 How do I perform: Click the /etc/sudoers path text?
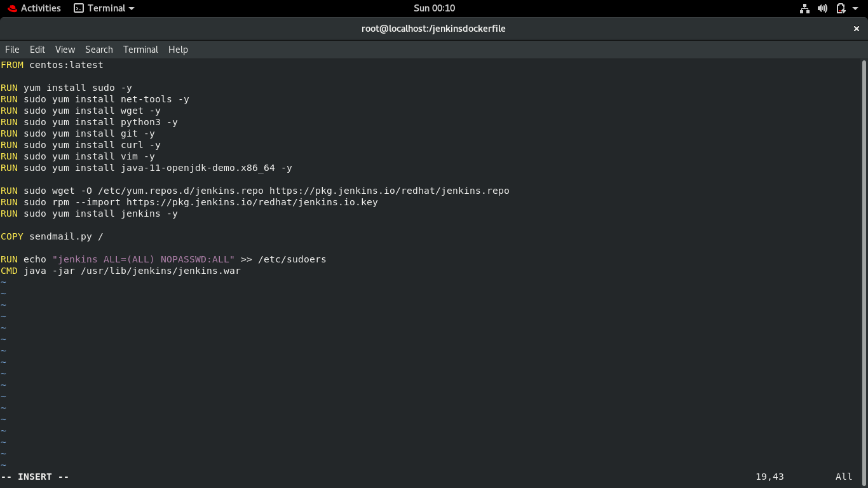[x=292, y=259]
